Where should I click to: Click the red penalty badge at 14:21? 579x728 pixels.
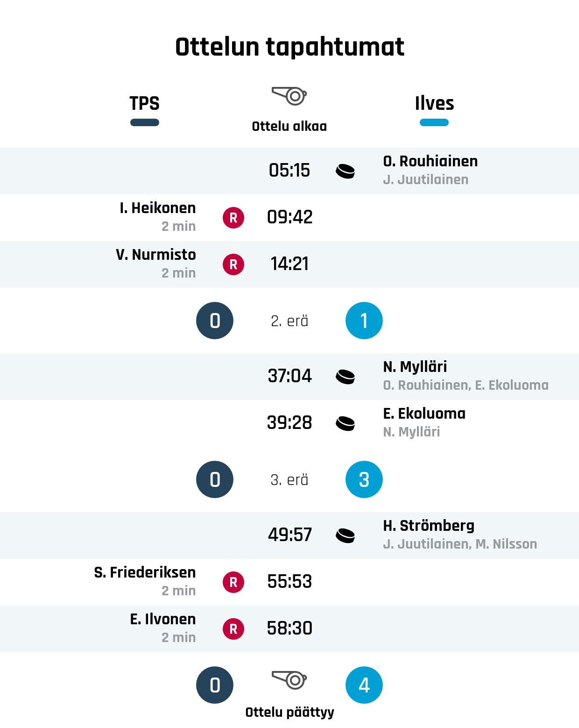233,264
